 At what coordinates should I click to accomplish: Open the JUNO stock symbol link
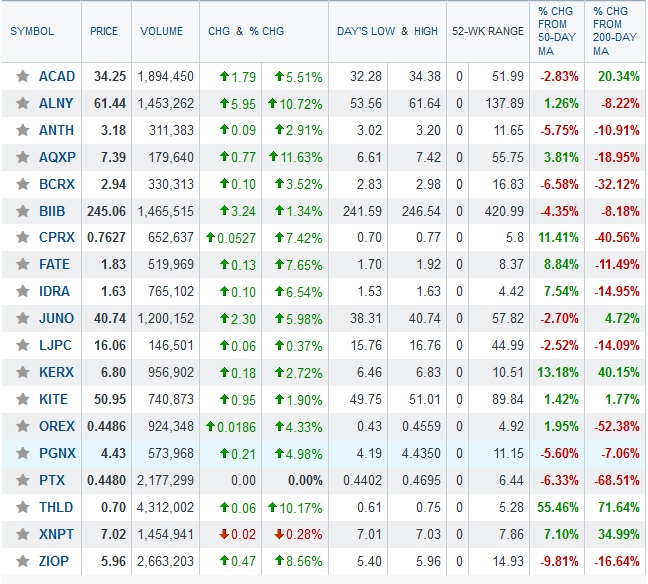coord(56,319)
